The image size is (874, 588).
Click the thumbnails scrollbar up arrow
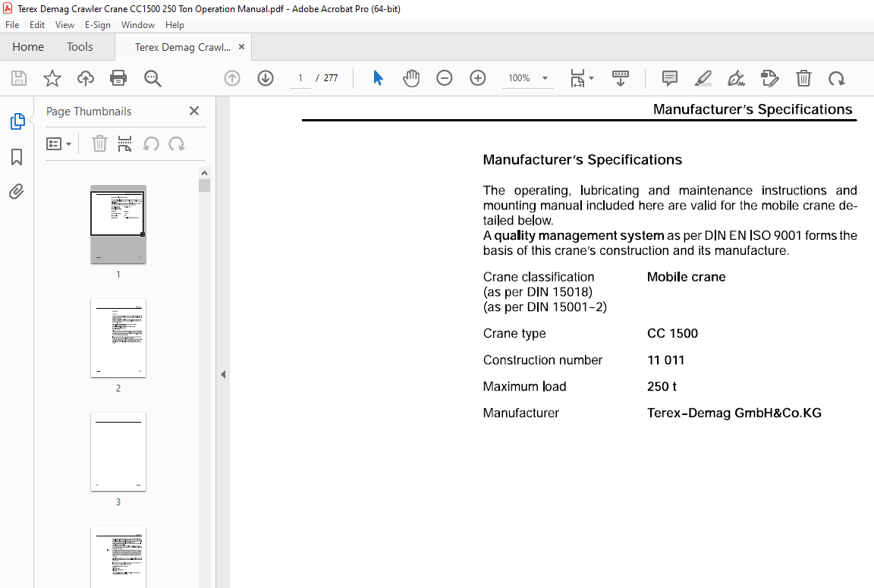pyautogui.click(x=204, y=173)
